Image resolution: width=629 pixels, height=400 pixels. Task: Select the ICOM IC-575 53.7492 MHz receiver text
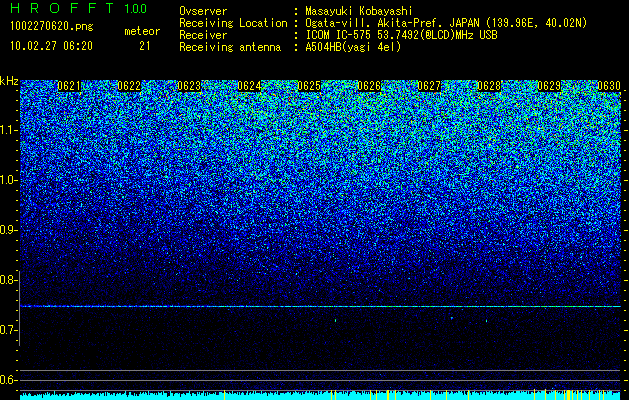click(x=401, y=35)
